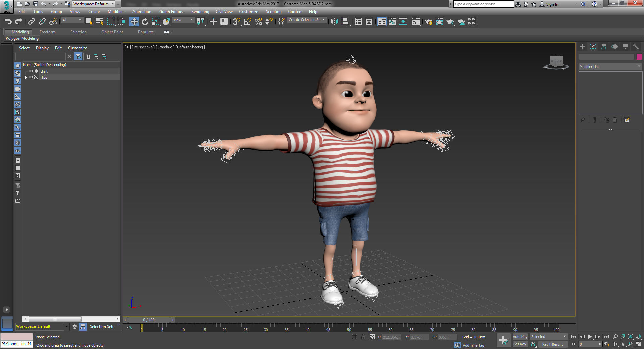
Task: Open Render Setup dialog
Action: (x=428, y=22)
